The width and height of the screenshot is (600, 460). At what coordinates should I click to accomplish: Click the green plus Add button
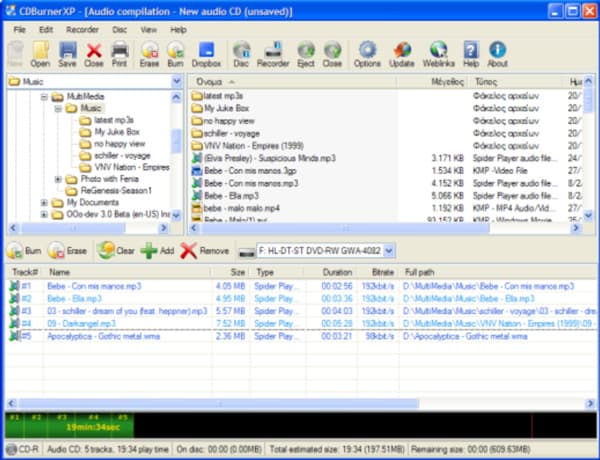pyautogui.click(x=157, y=251)
